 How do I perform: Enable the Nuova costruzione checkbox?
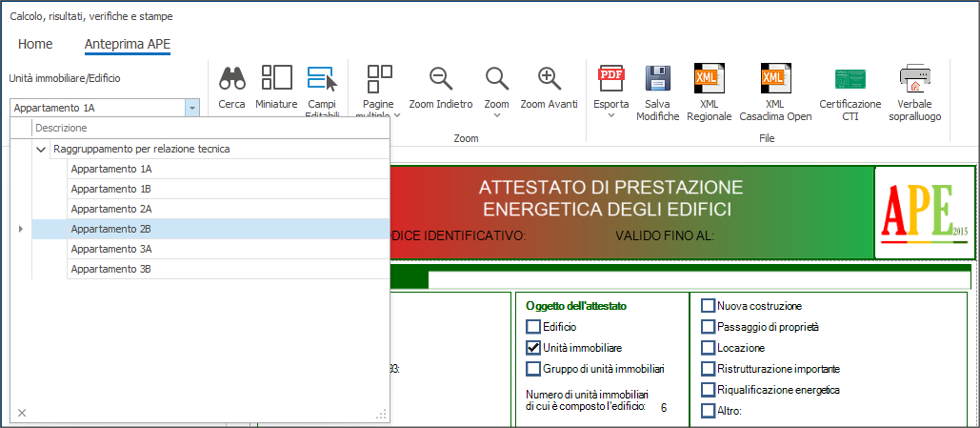pyautogui.click(x=708, y=306)
